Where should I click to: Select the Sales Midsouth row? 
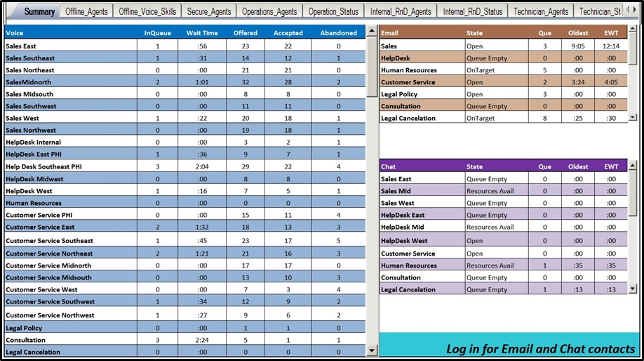tap(185, 93)
